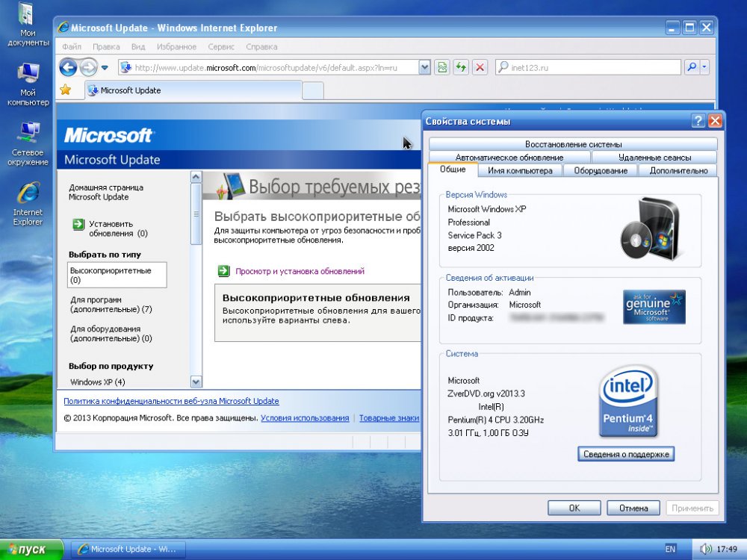Screen dimensions: 747x560
Task: Click sidebar scrollbar down arrow
Action: pyautogui.click(x=196, y=382)
